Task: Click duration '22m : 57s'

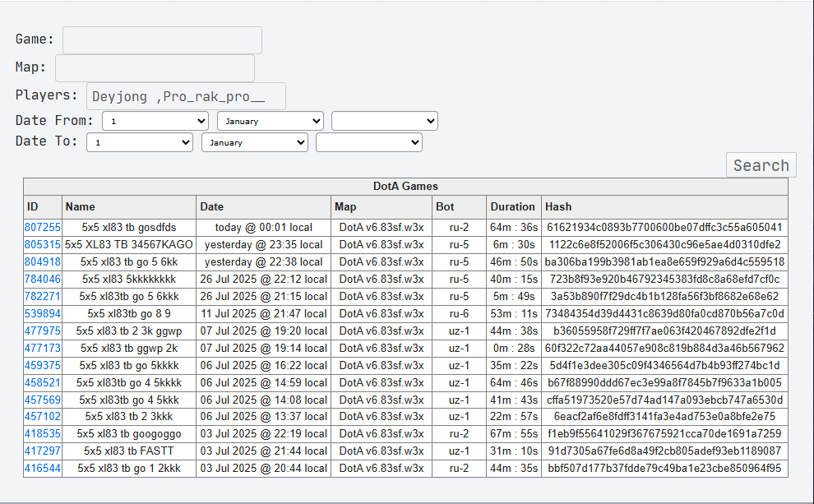Action: pyautogui.click(x=514, y=416)
